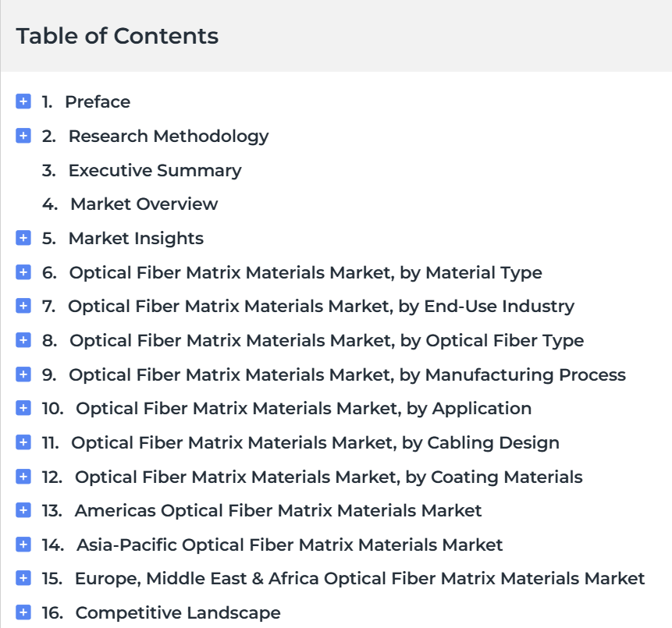Click plus icon beside by Optical Fiber Type
Image resolution: width=672 pixels, height=628 pixels.
point(23,340)
